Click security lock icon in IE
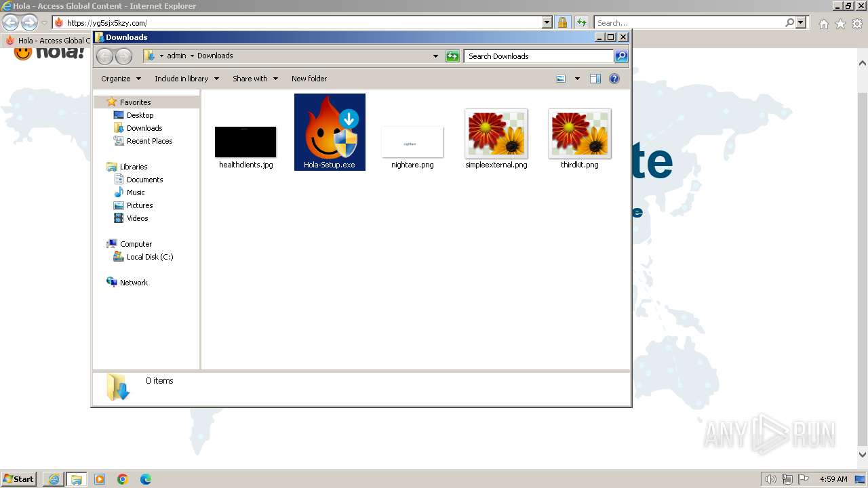This screenshot has height=488, width=868. (x=562, y=22)
